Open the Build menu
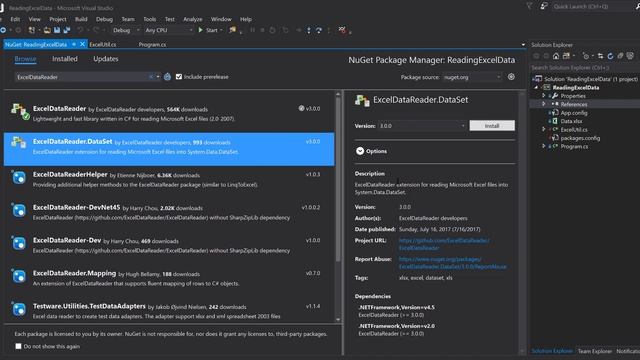This screenshot has height=360, width=640. (x=81, y=19)
